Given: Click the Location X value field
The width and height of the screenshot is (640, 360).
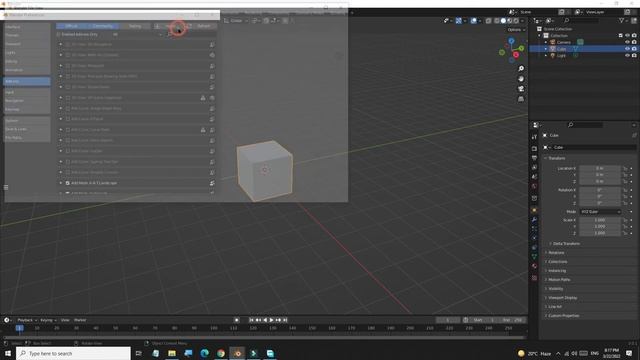Looking at the screenshot, I should tap(600, 168).
